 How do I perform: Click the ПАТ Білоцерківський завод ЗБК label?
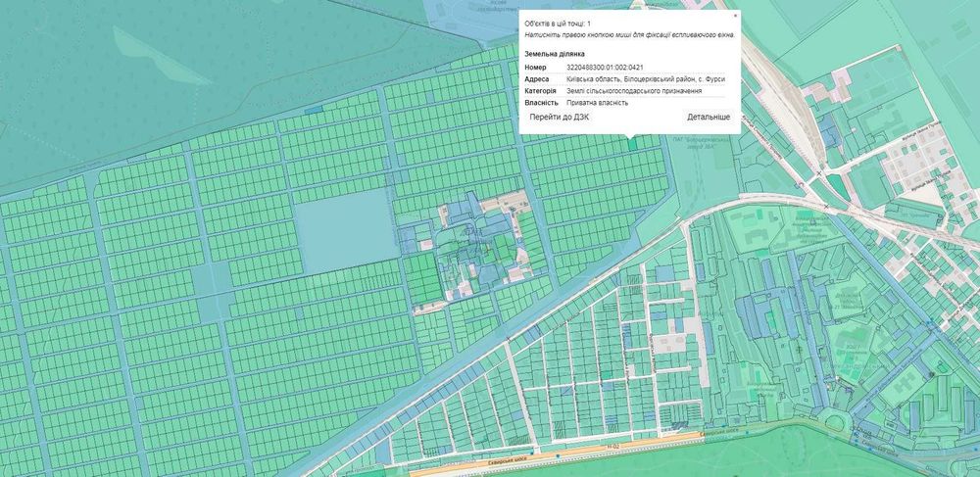(x=704, y=144)
